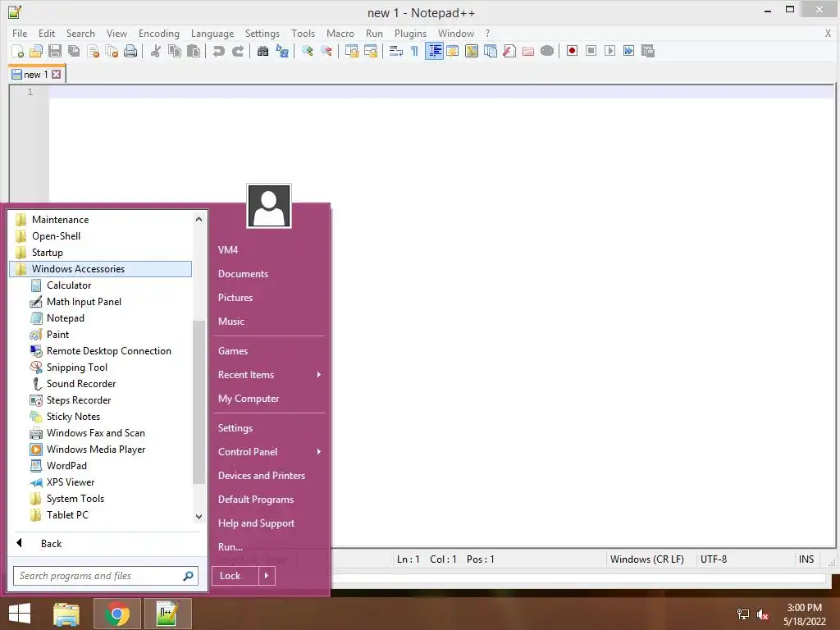Image resolution: width=840 pixels, height=630 pixels.
Task: Open Sticky Notes from programs list
Action: coord(101,417)
